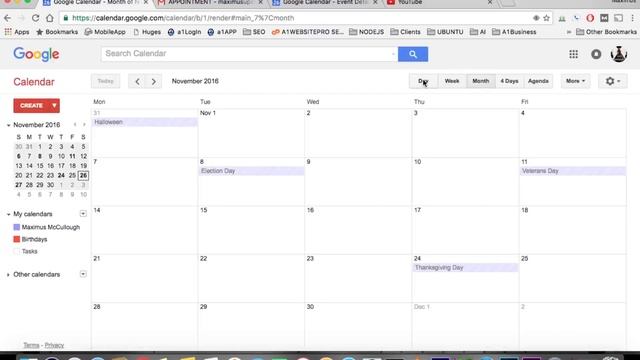Open the notifications bell icon

[596, 54]
